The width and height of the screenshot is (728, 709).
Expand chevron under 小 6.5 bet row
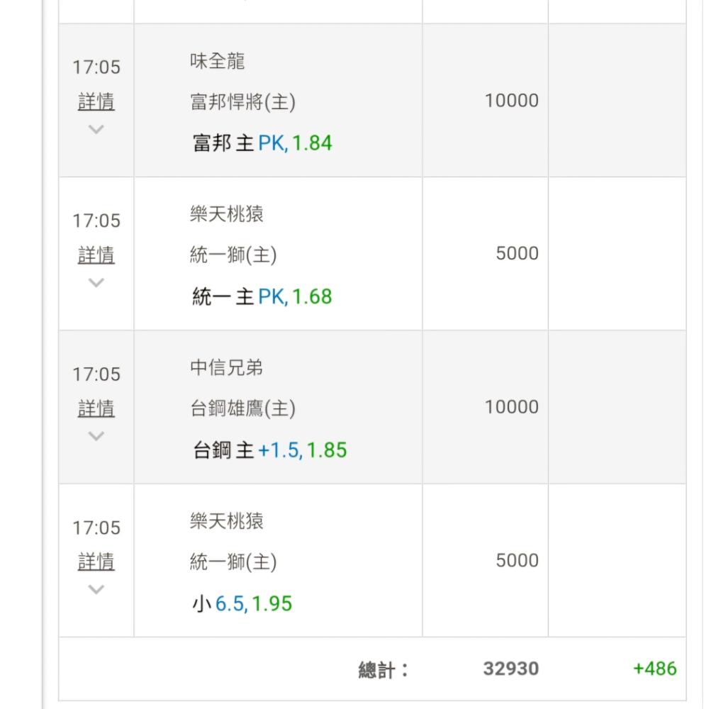point(96,589)
